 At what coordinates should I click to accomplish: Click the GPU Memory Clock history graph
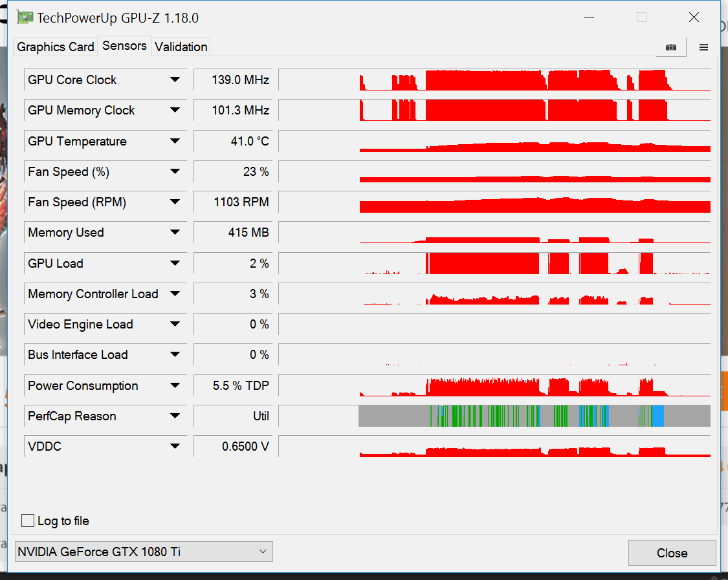point(494,110)
